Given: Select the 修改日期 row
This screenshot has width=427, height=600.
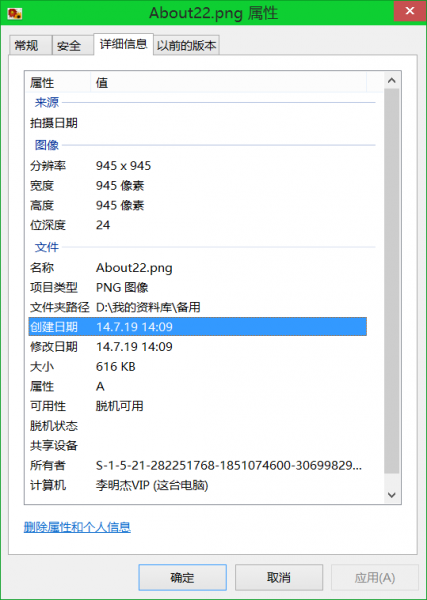Looking at the screenshot, I should [x=198, y=347].
